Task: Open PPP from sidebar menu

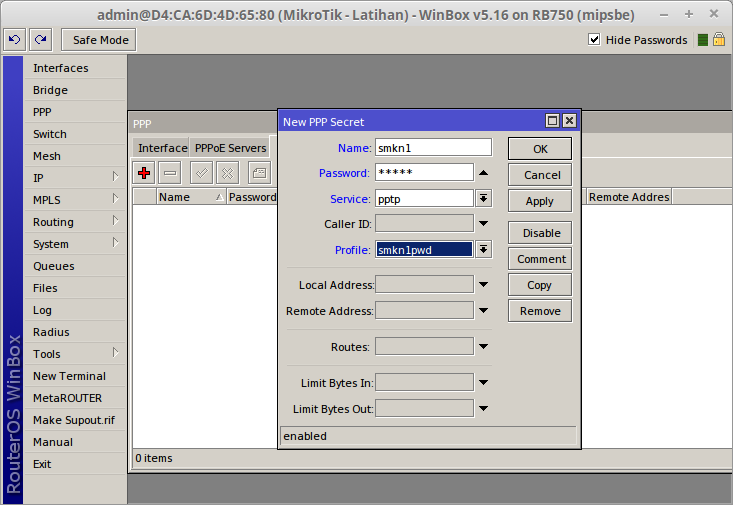Action: (x=75, y=112)
